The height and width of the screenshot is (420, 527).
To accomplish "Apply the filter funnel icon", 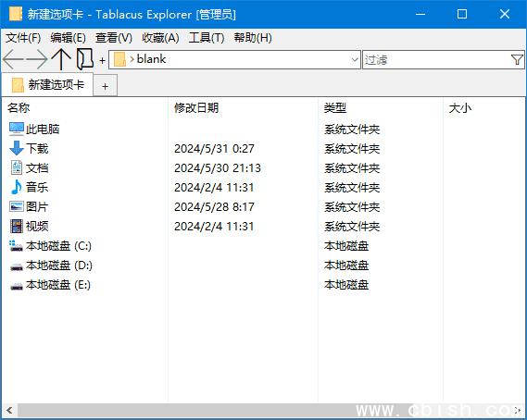I will coord(517,60).
